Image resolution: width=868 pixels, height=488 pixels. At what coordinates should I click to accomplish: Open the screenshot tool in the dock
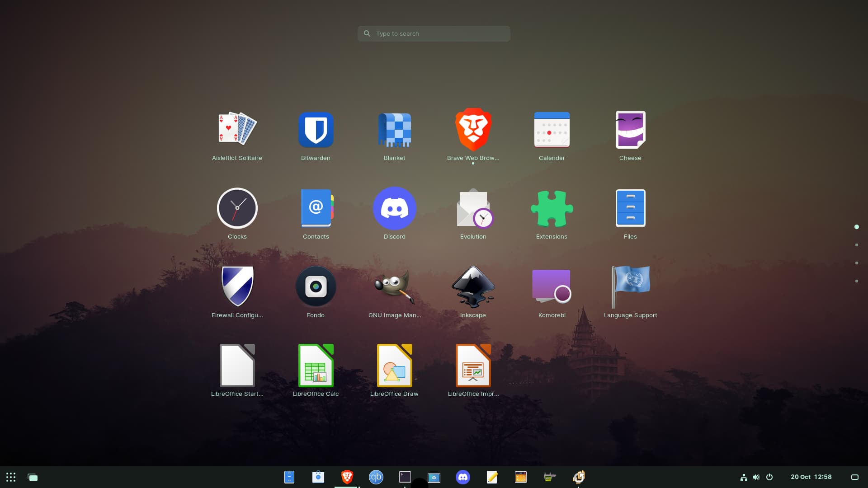point(434,478)
